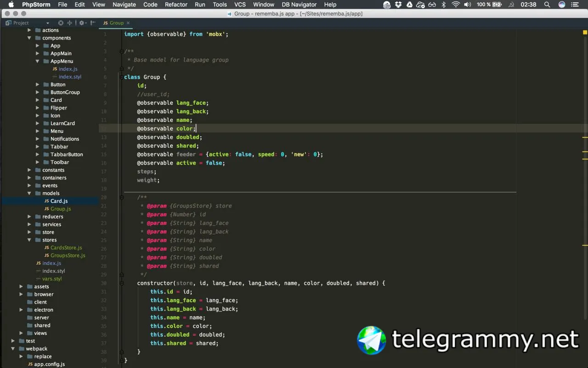Select index.styl under AppMenu

tap(70, 77)
